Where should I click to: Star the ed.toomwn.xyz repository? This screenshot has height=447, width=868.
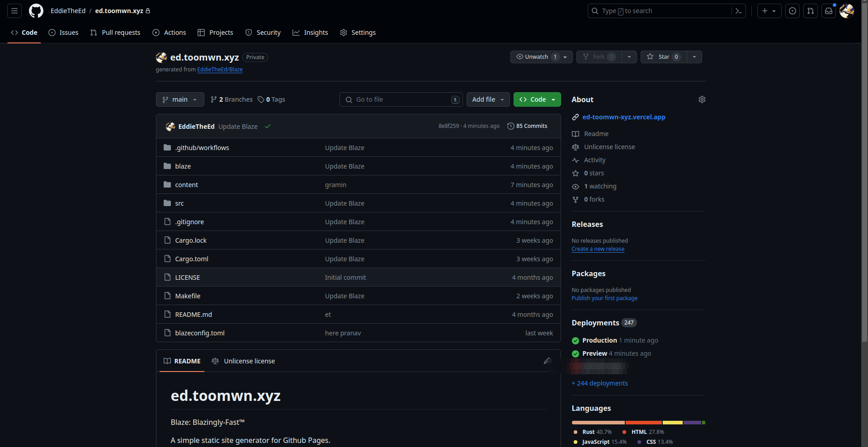(x=663, y=57)
